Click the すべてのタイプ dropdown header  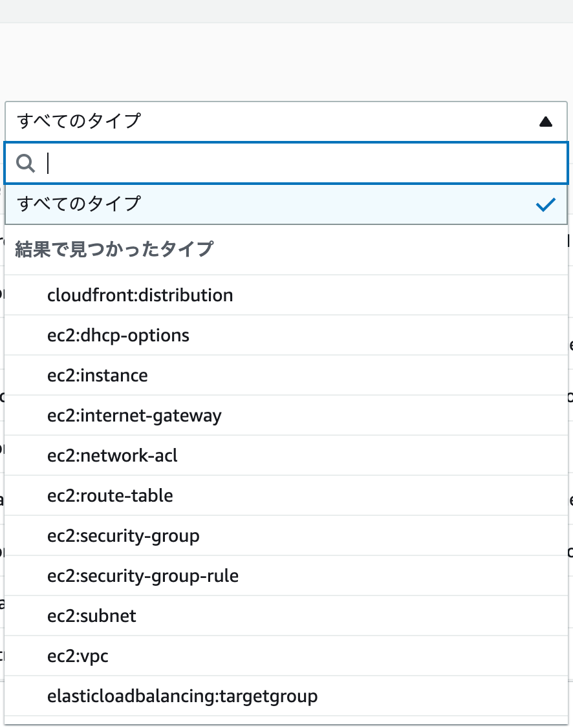(x=286, y=121)
